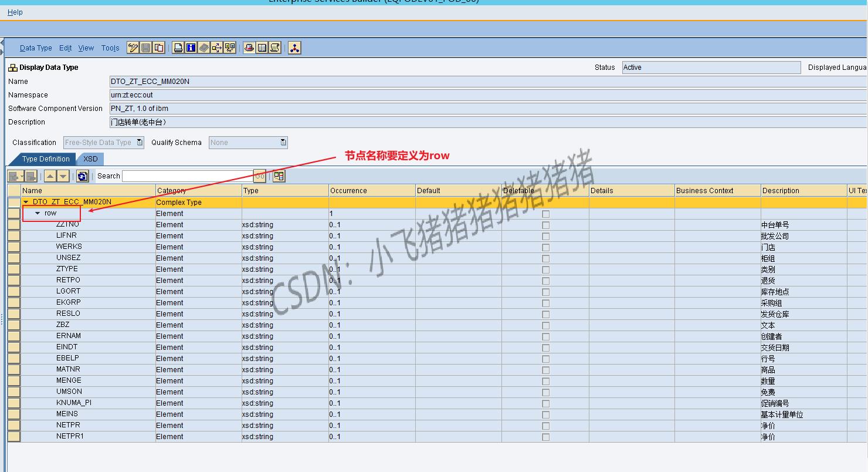Open the Data Type menu
Screen dimensions: 868x472
pos(36,48)
